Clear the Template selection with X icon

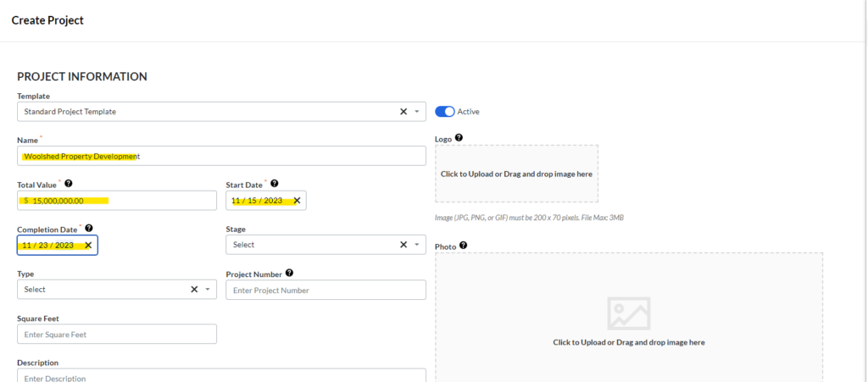pos(403,112)
